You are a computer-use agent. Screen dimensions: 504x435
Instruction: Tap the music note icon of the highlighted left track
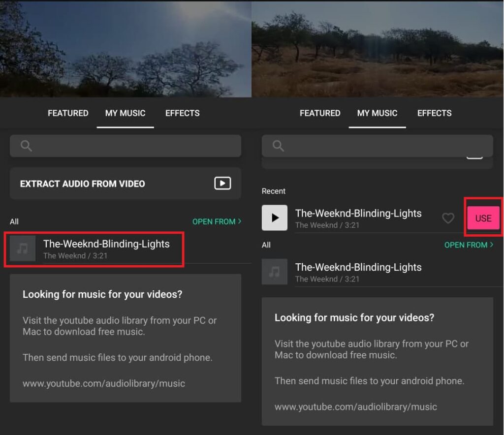(x=23, y=249)
